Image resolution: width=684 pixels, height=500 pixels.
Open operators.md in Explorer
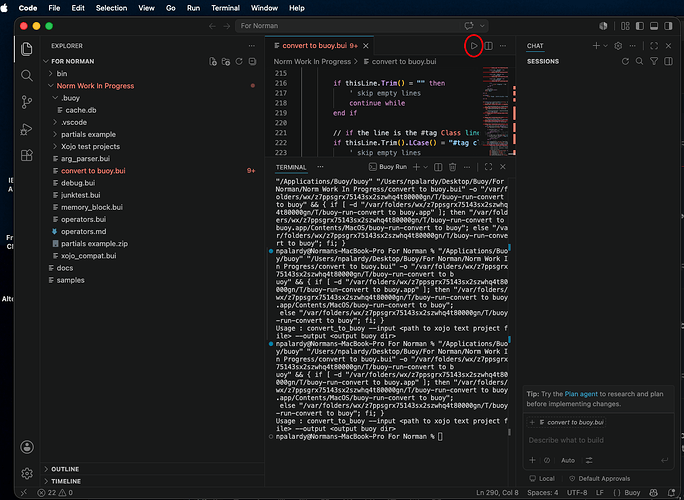pyautogui.click(x=83, y=232)
